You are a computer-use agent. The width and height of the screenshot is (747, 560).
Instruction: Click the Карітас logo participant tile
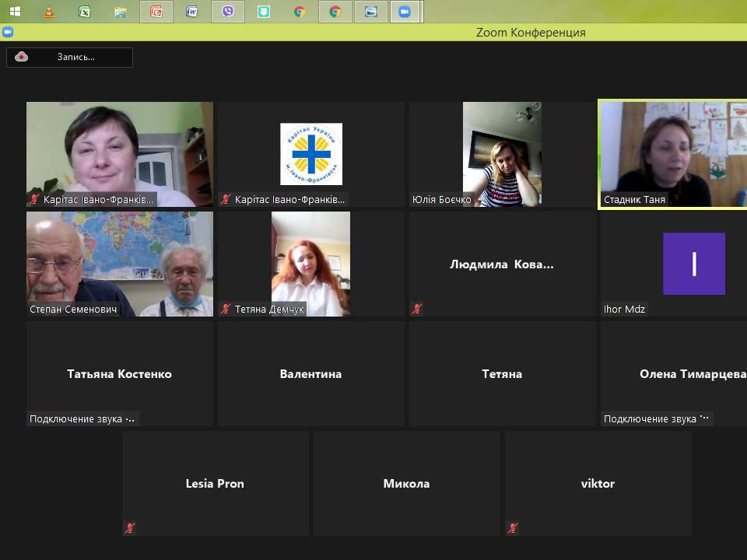(310, 154)
